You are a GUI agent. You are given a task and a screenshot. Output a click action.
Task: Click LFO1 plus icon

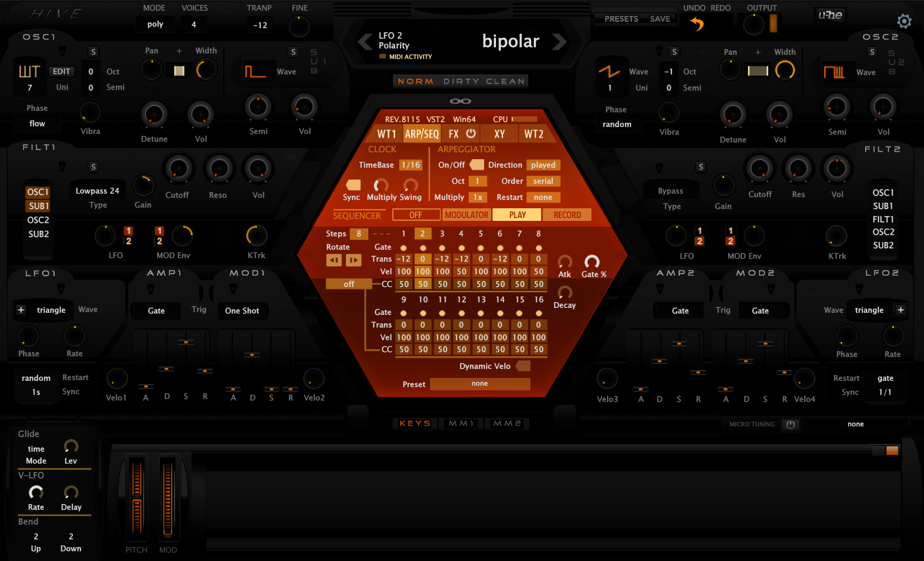tap(21, 310)
